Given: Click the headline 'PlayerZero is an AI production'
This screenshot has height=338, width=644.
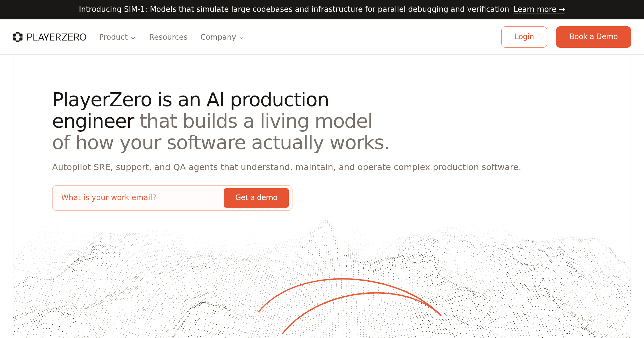Looking at the screenshot, I should [191, 100].
